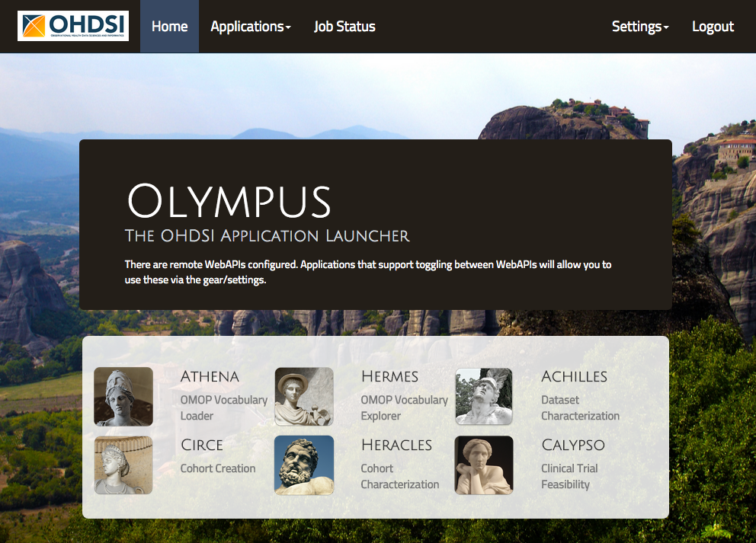Viewport: 756px width, 543px height.
Task: Select the Heracles heading link
Action: pyautogui.click(x=396, y=445)
